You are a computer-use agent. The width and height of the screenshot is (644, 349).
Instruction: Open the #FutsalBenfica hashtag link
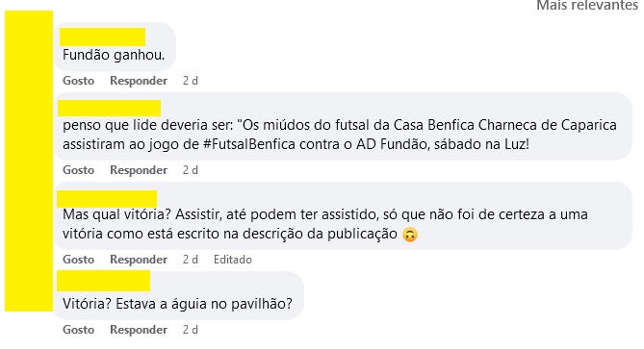(249, 144)
